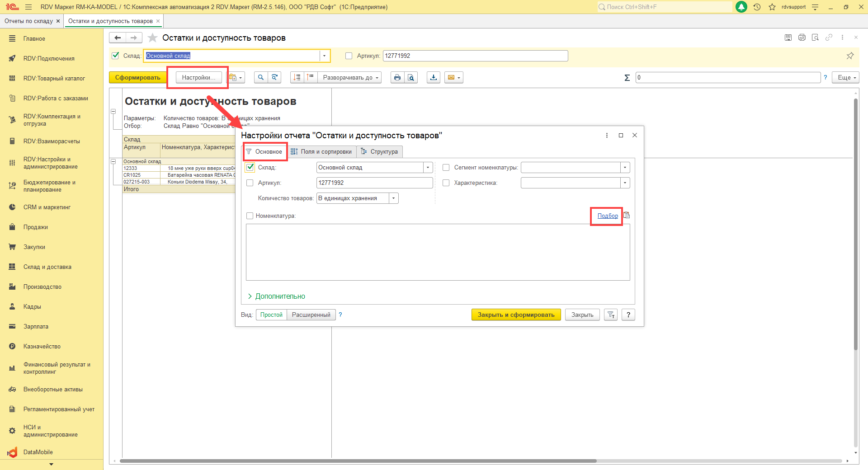Open the Структура tab

pyautogui.click(x=379, y=152)
